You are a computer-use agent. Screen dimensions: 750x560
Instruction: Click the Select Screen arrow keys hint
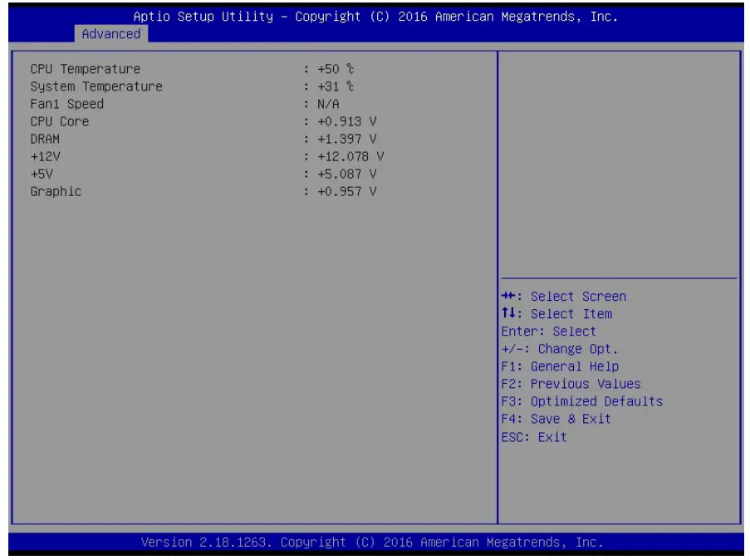[564, 297]
